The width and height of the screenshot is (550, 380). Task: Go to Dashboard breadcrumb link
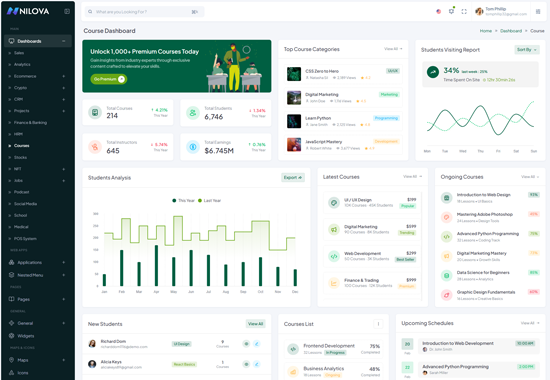[x=511, y=31]
